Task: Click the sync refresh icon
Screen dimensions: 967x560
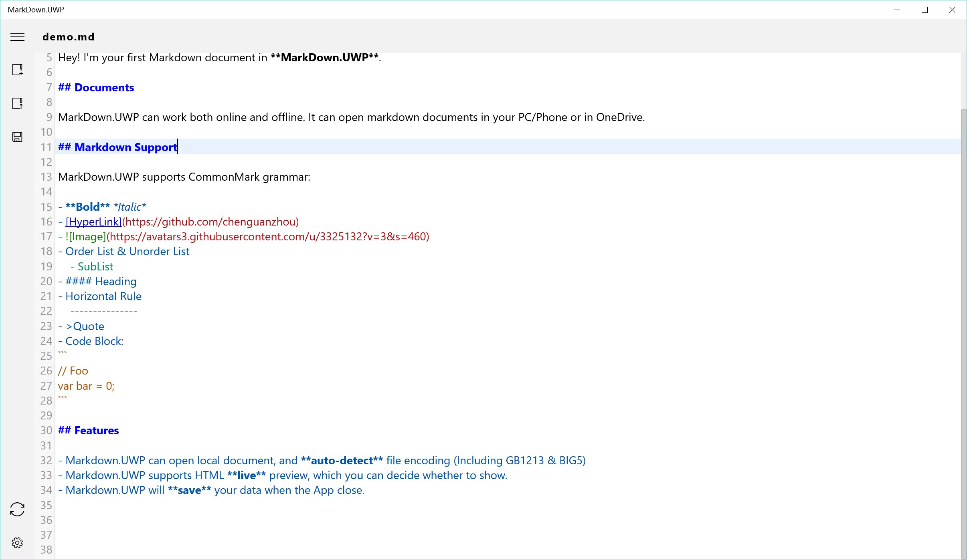Action: [x=17, y=509]
